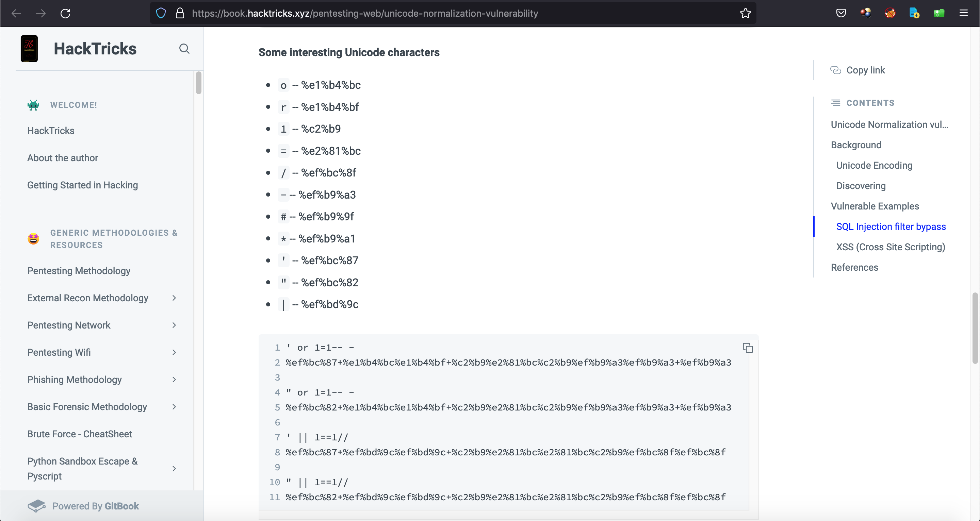This screenshot has height=521, width=980.
Task: Open the green folder extension icon
Action: pos(939,13)
